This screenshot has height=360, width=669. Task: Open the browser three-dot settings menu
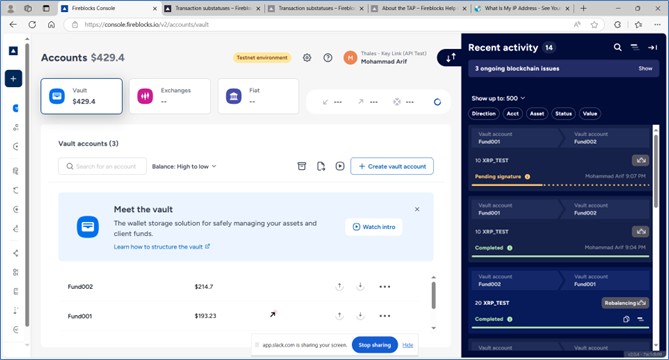pos(657,25)
